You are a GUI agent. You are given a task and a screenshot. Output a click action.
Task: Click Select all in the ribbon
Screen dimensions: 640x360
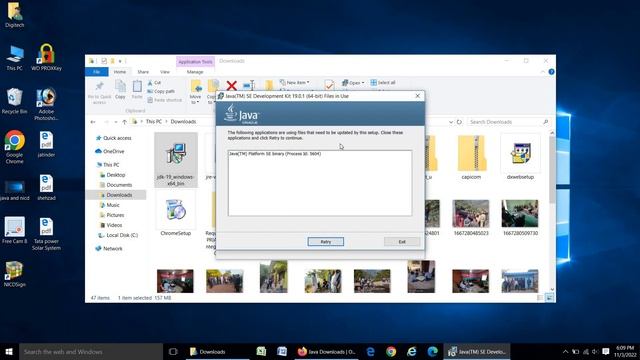pyautogui.click(x=383, y=82)
